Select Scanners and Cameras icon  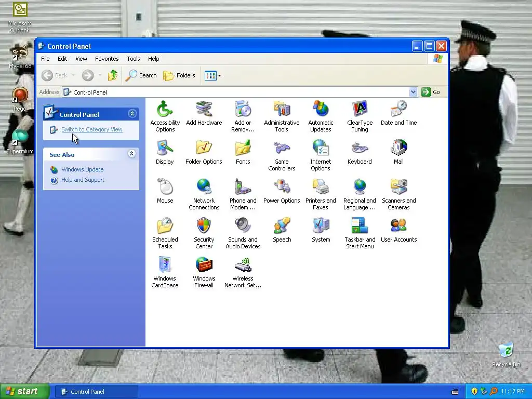coord(398,194)
